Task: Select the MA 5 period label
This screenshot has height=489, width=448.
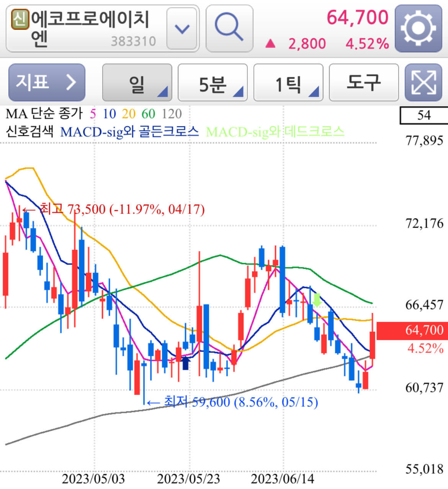Action: click(x=93, y=114)
